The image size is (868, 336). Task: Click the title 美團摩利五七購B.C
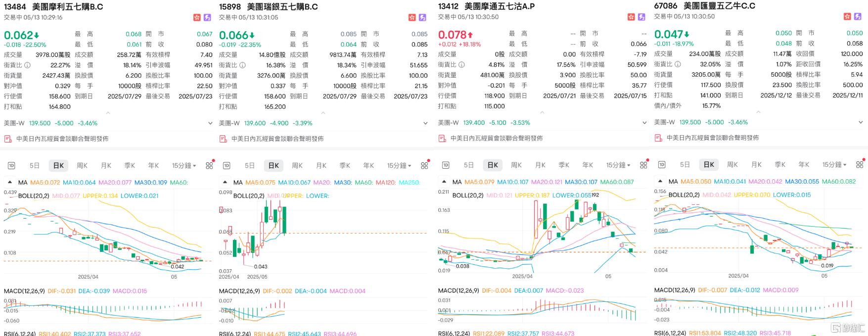(x=68, y=7)
